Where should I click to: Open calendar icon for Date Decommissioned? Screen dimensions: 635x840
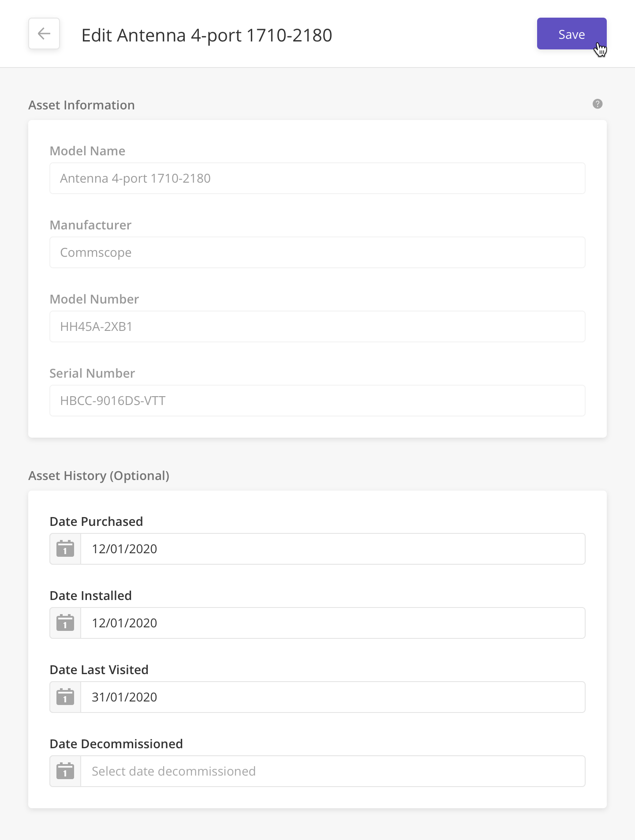click(65, 771)
